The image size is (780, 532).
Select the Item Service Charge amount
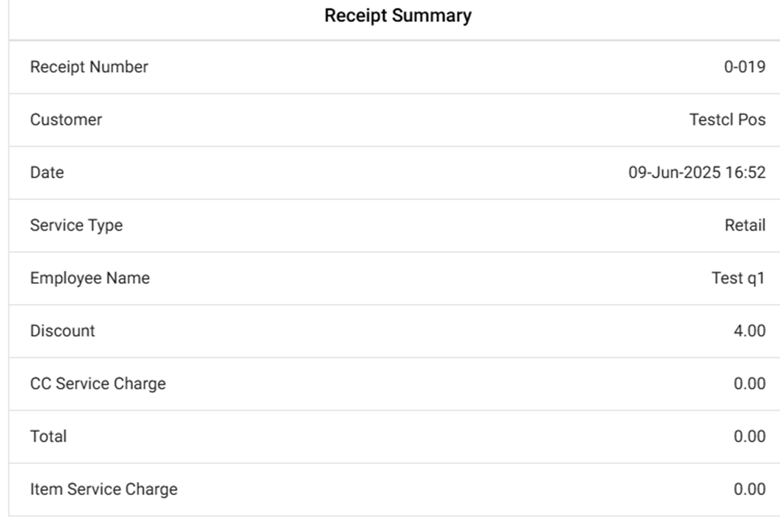pos(749,489)
